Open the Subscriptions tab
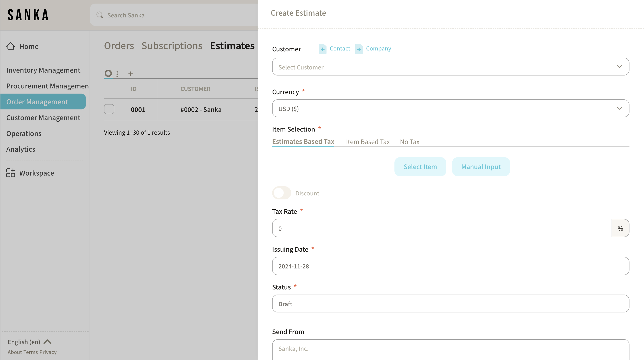This screenshot has height=360, width=644. pyautogui.click(x=172, y=46)
